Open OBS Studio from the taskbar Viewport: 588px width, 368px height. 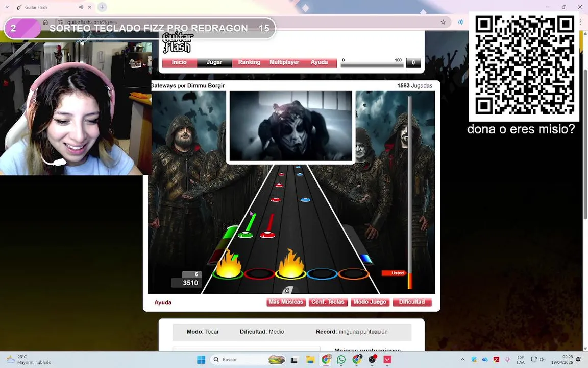372,360
